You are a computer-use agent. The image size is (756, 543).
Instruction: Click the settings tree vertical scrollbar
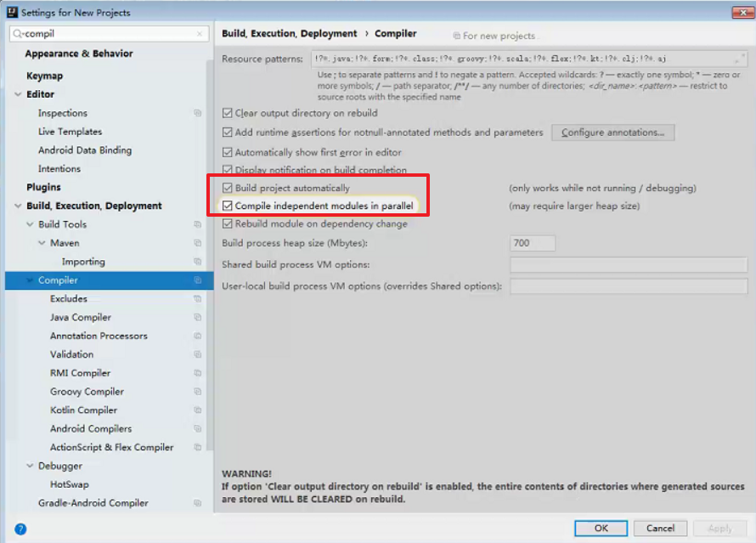210,256
